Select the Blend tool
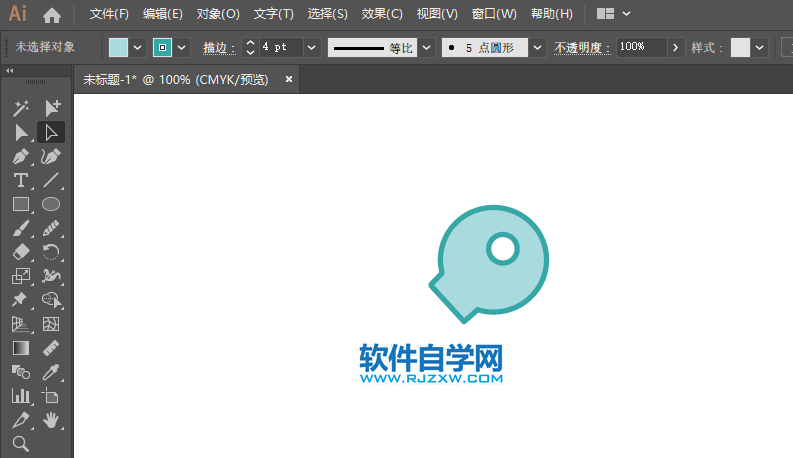Screen dimensions: 793x458 click(x=21, y=373)
